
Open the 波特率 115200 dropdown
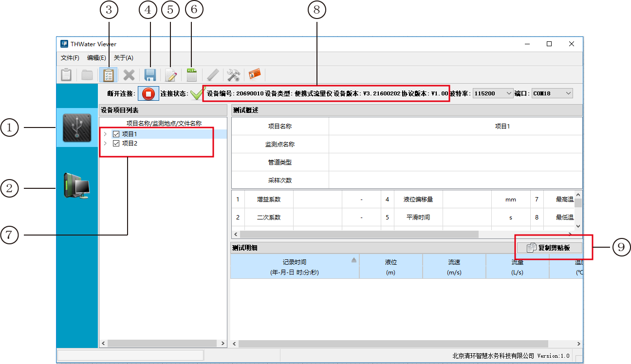pos(493,93)
